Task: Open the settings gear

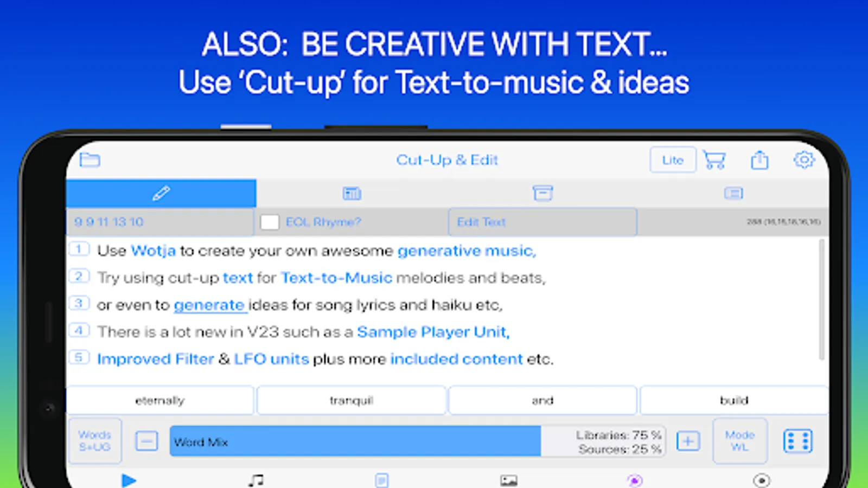Action: click(x=804, y=159)
